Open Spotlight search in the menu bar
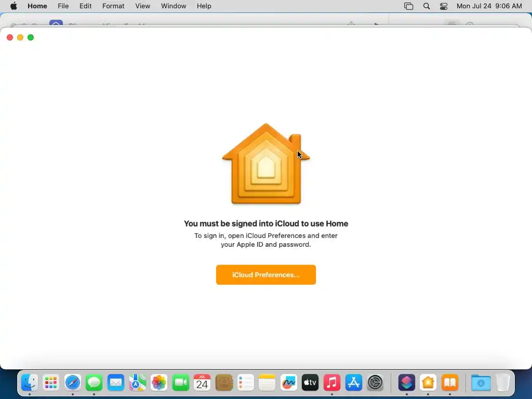Screen dimensions: 532x399 (427, 6)
